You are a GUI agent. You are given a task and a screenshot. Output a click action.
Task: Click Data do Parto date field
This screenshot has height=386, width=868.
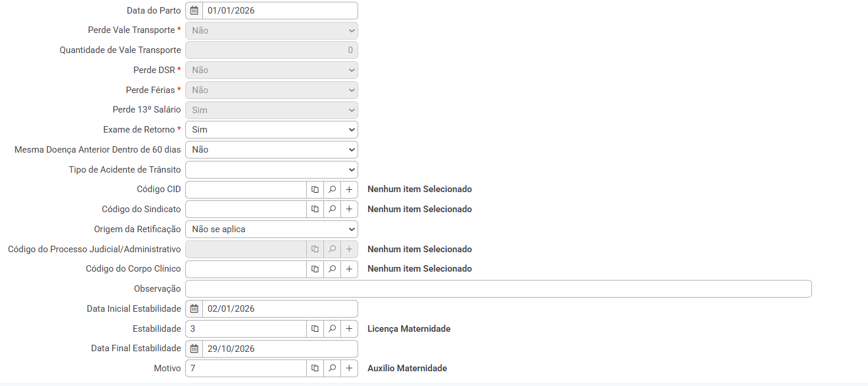point(280,11)
